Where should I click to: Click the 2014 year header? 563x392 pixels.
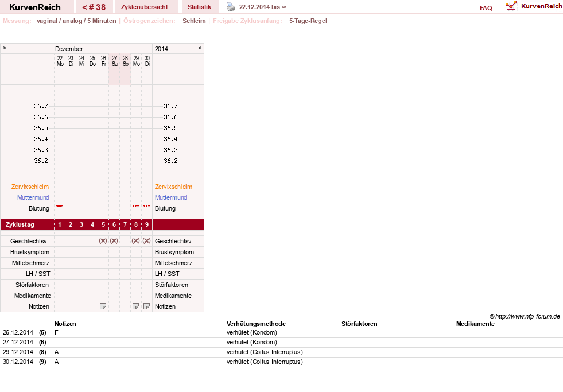click(x=161, y=49)
